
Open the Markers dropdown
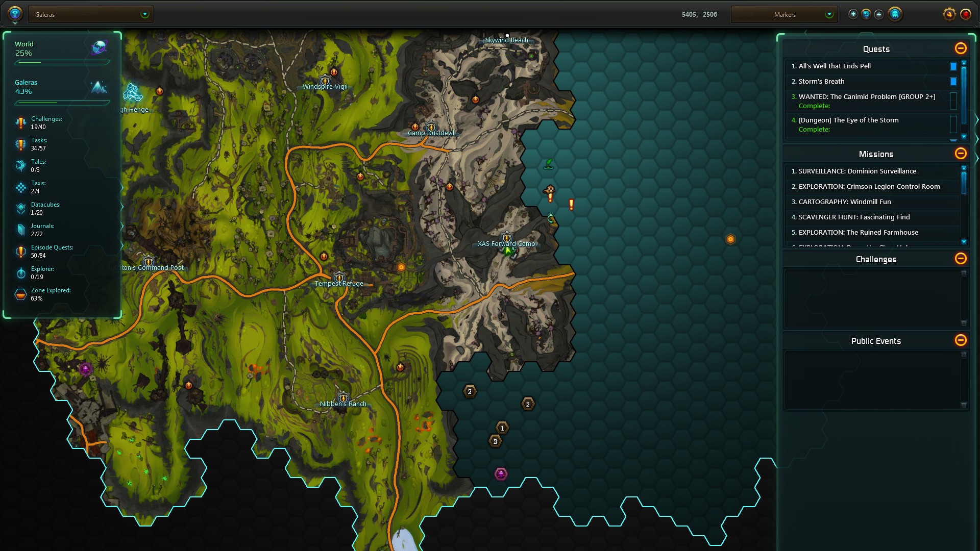click(784, 14)
